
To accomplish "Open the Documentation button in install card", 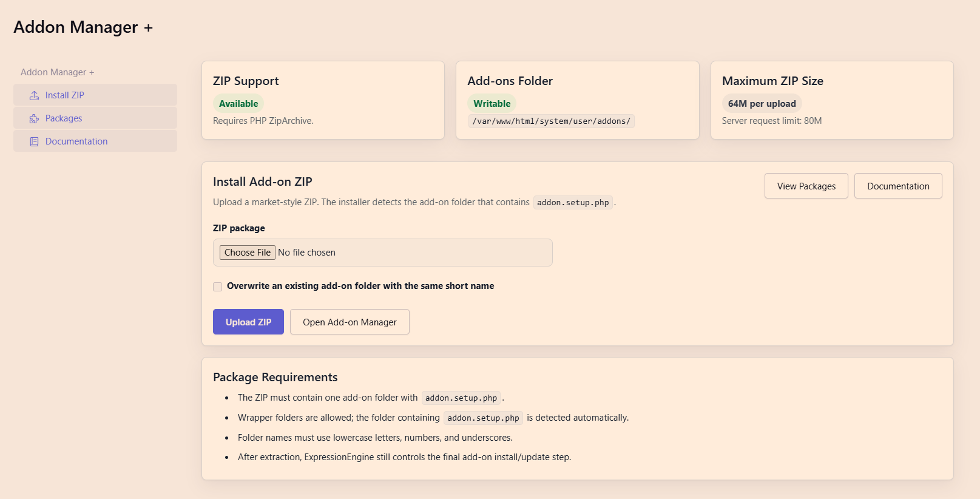I will tap(898, 186).
